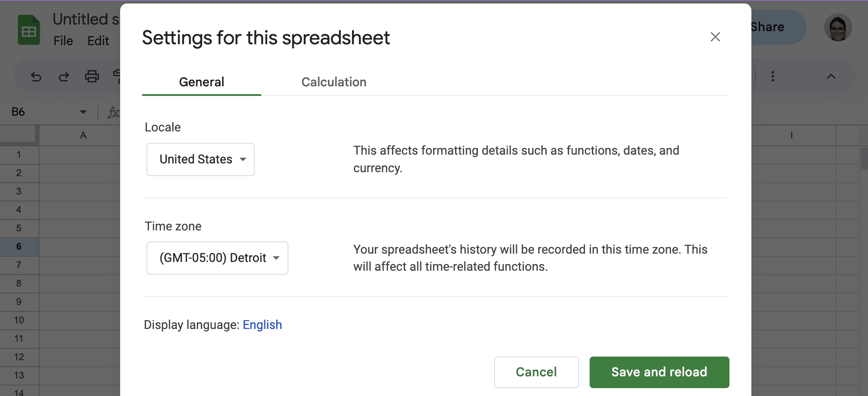Image resolution: width=868 pixels, height=396 pixels.
Task: Collapse the menus with the chevron icon
Action: click(x=831, y=76)
